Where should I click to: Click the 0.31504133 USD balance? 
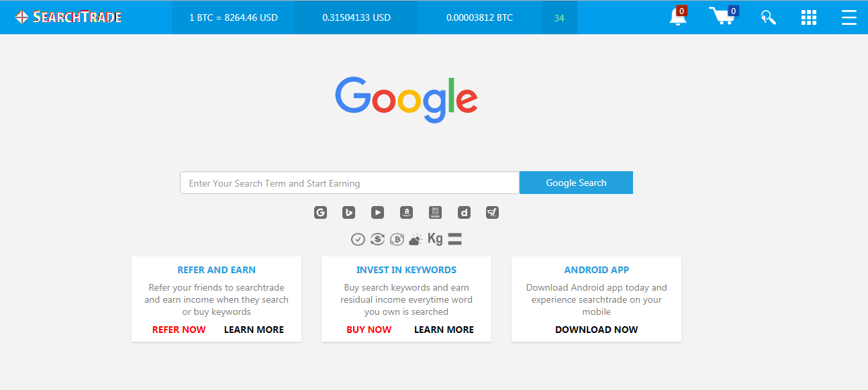click(x=356, y=17)
